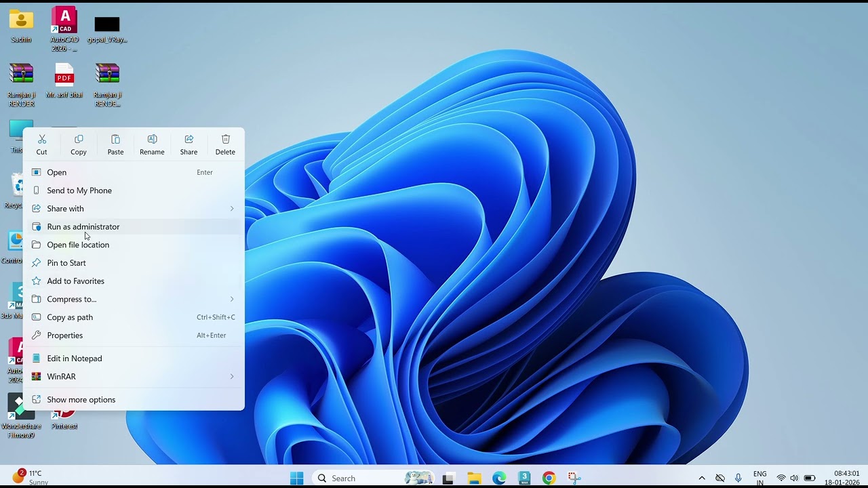The height and width of the screenshot is (488, 868).
Task: Choose Open from the context menu
Action: (134, 172)
